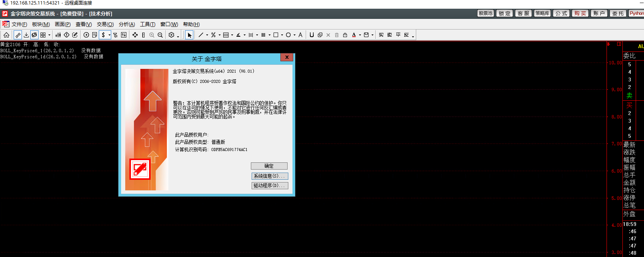Image resolution: width=644 pixels, height=257 pixels.
Task: Select the parallel levels drawing tool
Action: pyautogui.click(x=251, y=35)
